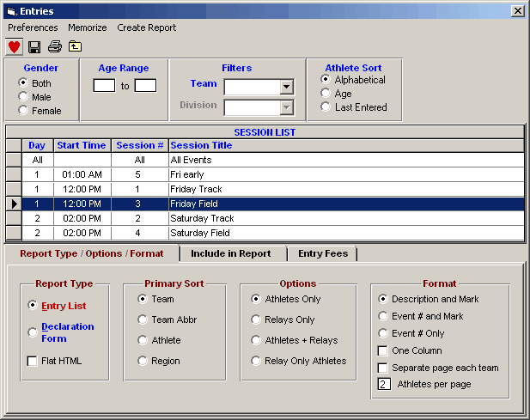Choose Event # Only format
The height and width of the screenshot is (420, 530).
(382, 333)
